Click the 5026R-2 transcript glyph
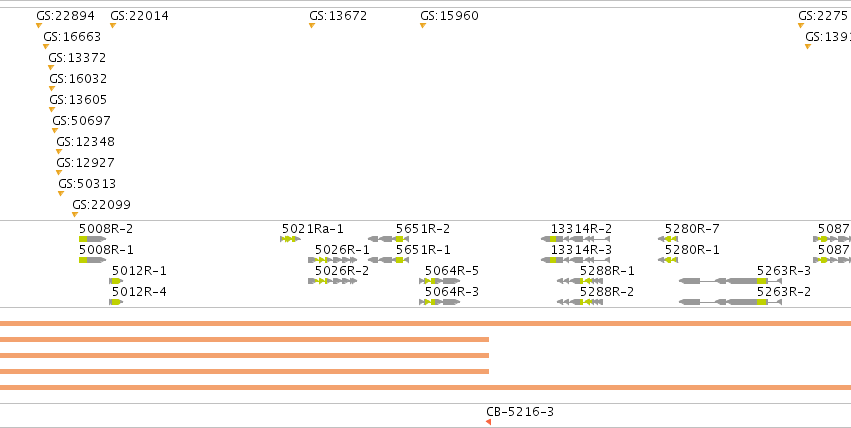The image size is (851, 428). click(x=333, y=281)
